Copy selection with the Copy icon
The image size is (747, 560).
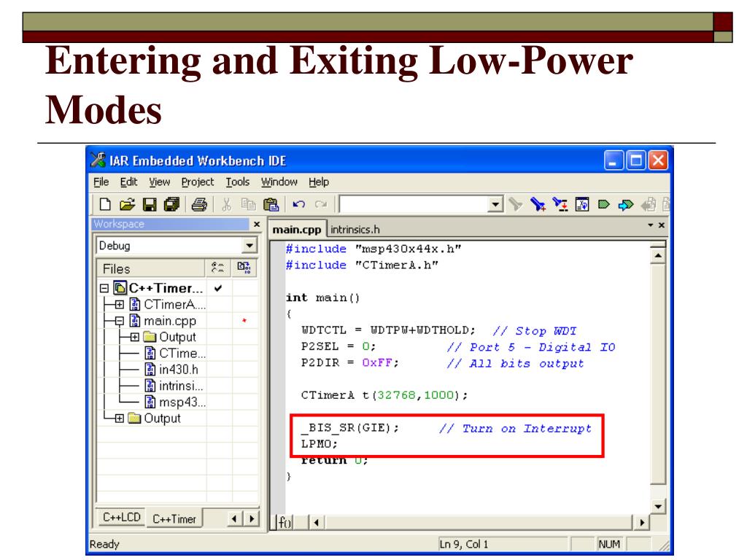tap(248, 204)
